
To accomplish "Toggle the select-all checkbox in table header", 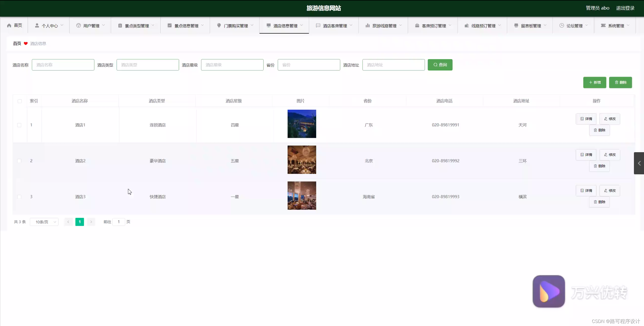I will click(20, 101).
